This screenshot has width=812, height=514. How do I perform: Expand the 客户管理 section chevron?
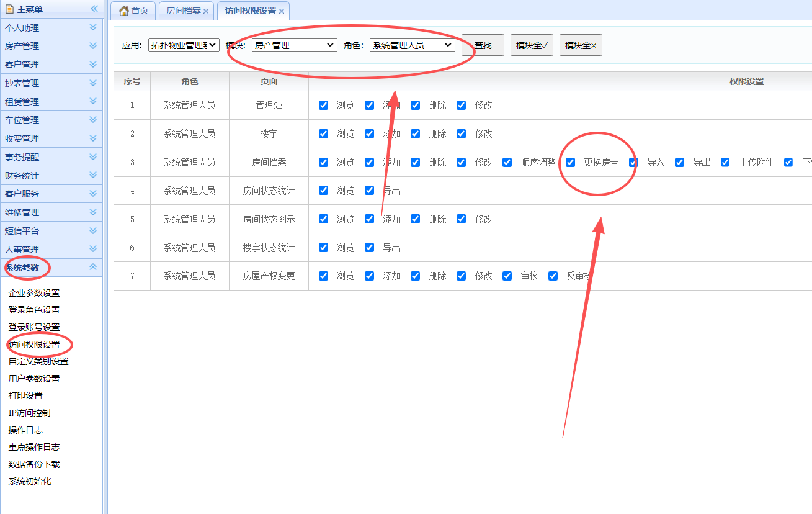click(x=93, y=64)
